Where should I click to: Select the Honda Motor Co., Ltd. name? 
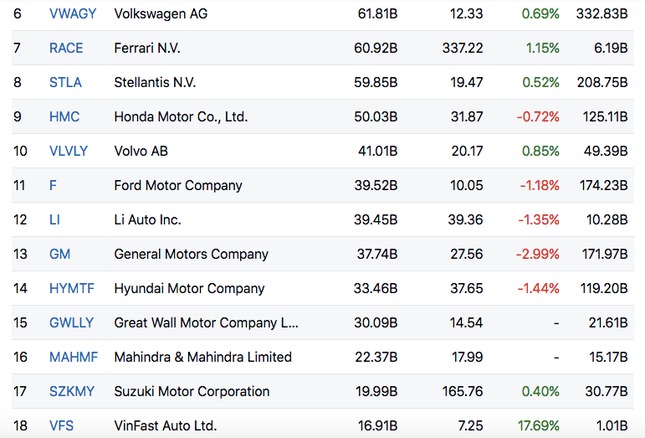tap(181, 117)
